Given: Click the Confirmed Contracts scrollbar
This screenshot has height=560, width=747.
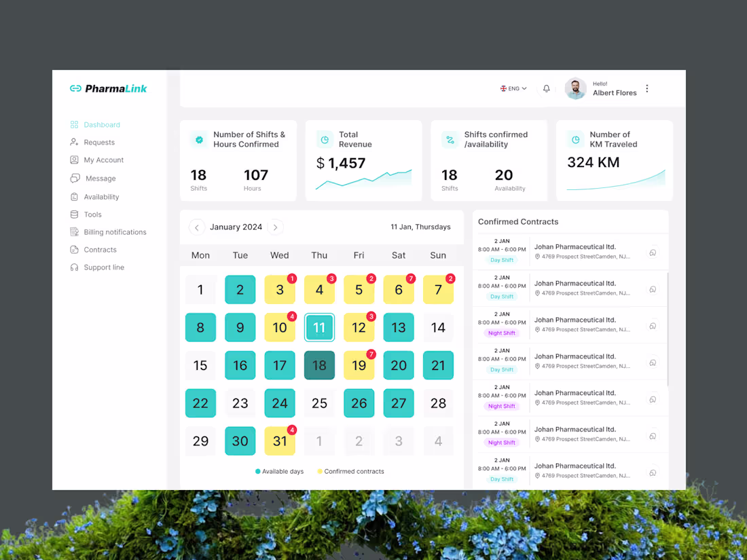Looking at the screenshot, I should 668,329.
